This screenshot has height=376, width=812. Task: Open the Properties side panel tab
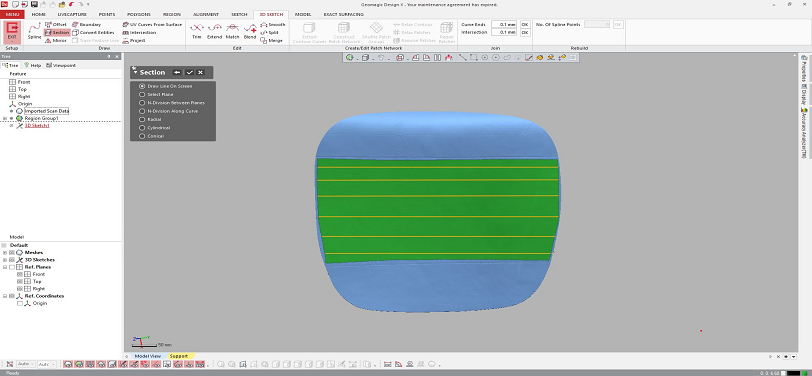pos(804,69)
